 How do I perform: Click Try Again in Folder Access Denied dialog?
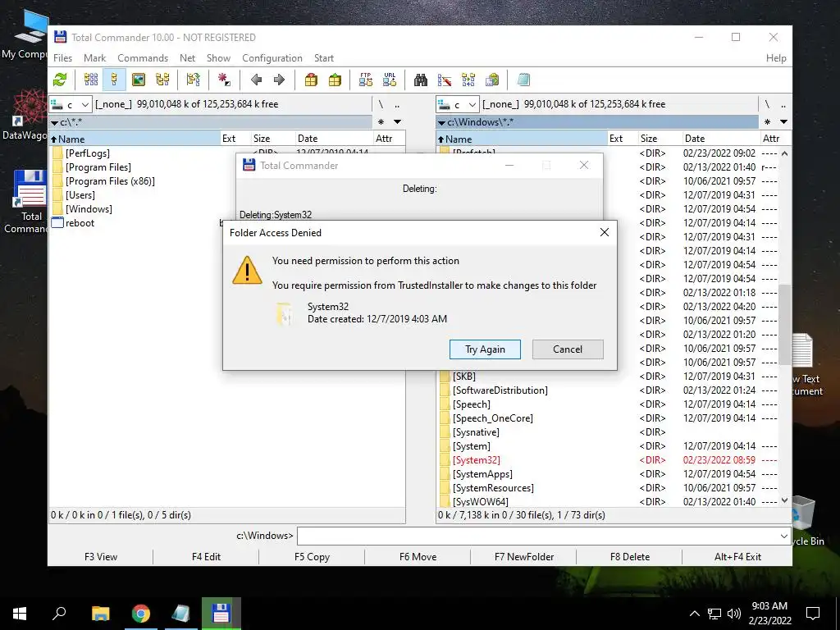coord(485,349)
